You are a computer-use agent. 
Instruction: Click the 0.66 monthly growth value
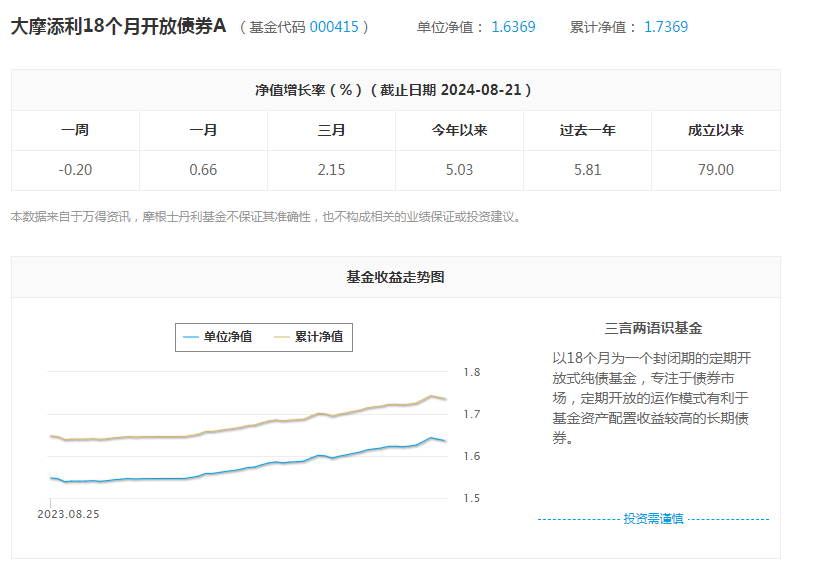[203, 170]
